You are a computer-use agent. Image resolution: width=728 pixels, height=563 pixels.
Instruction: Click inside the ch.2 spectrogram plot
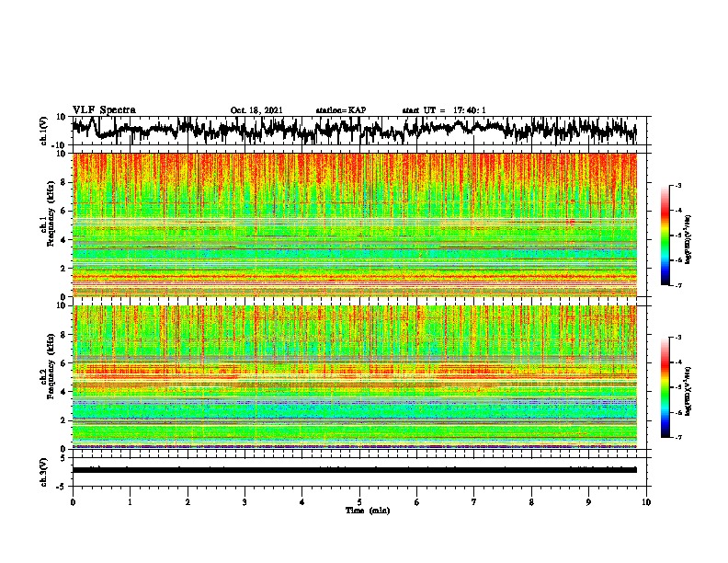354,377
